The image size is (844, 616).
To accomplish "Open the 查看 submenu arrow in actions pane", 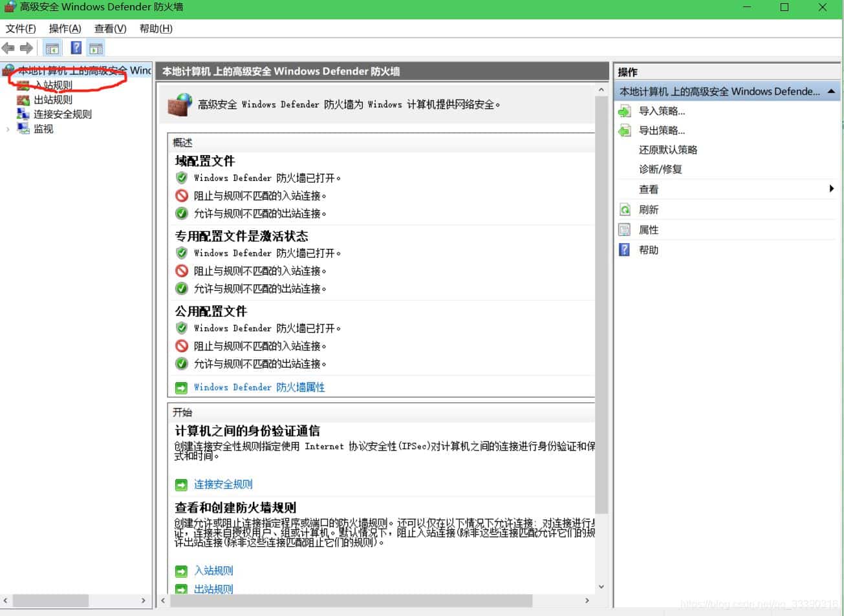I will tap(831, 189).
